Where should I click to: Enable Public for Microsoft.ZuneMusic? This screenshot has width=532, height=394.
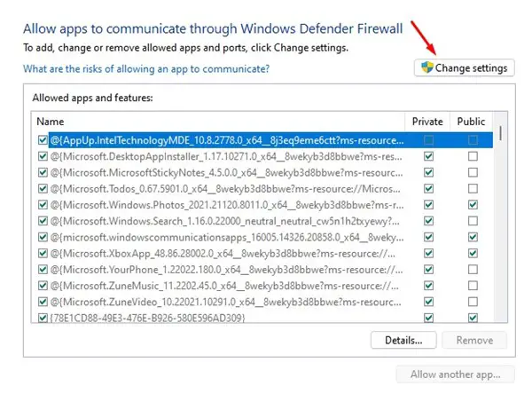[473, 286]
